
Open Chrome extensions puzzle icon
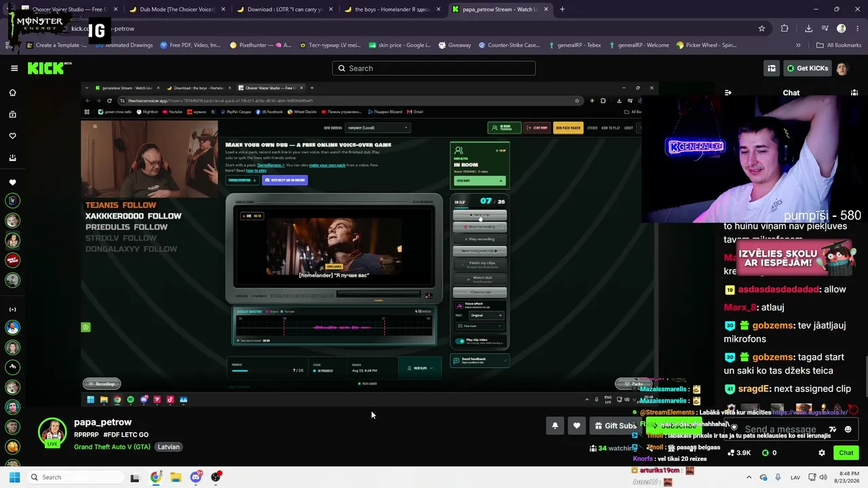pos(785,28)
